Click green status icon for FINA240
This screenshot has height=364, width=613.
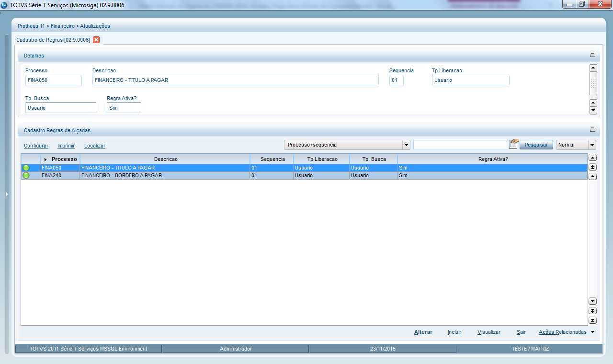point(26,176)
